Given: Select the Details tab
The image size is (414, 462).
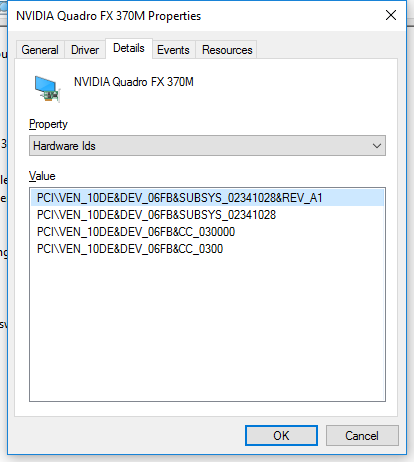Looking at the screenshot, I should [129, 49].
